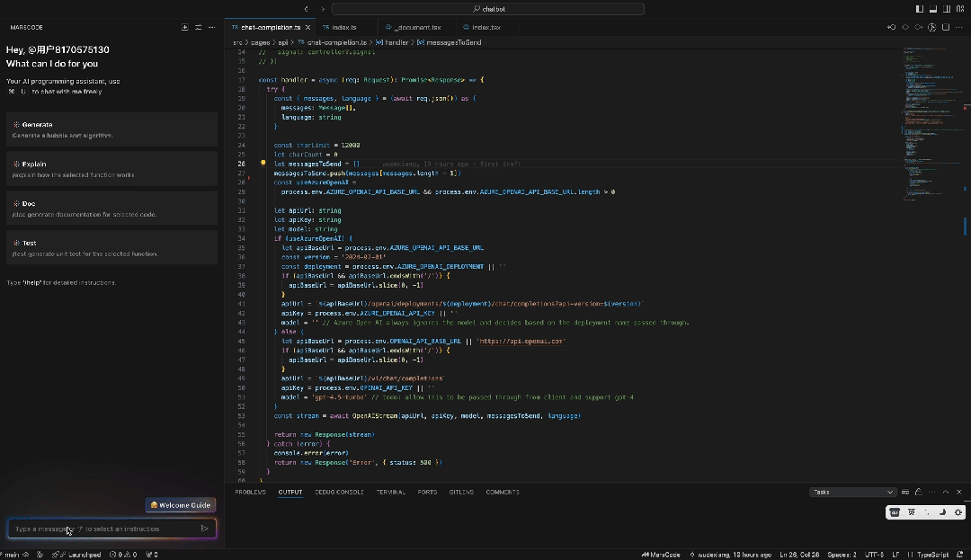Click the main branch status indicator

click(13, 555)
